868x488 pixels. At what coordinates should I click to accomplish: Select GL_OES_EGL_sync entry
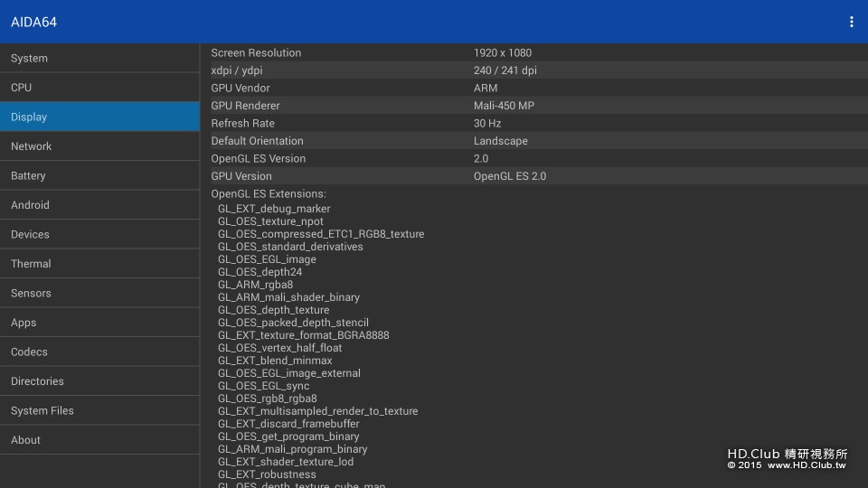[263, 386]
